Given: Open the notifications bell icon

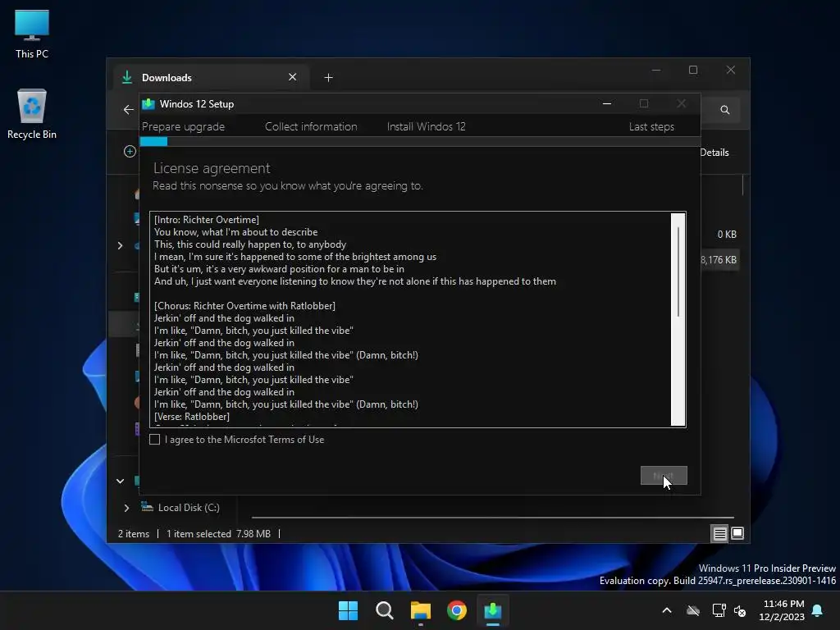Looking at the screenshot, I should [x=818, y=610].
